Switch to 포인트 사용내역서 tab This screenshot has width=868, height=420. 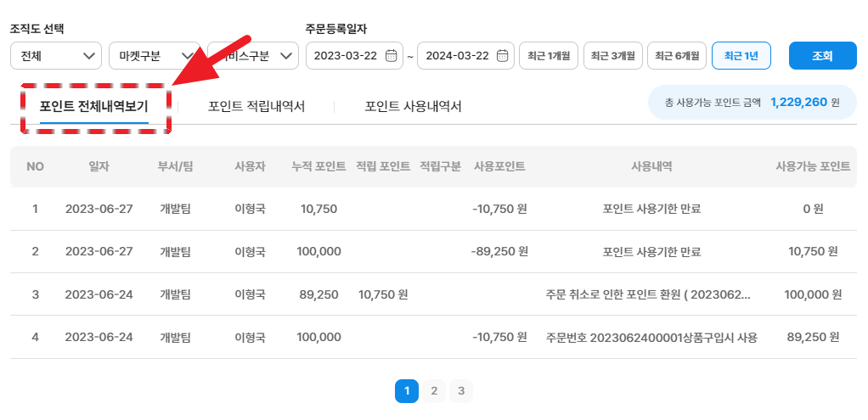click(x=413, y=107)
